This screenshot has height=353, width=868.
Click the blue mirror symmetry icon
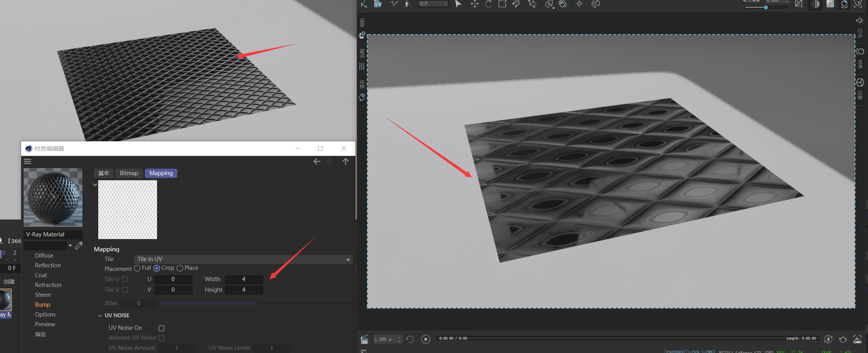[378, 4]
